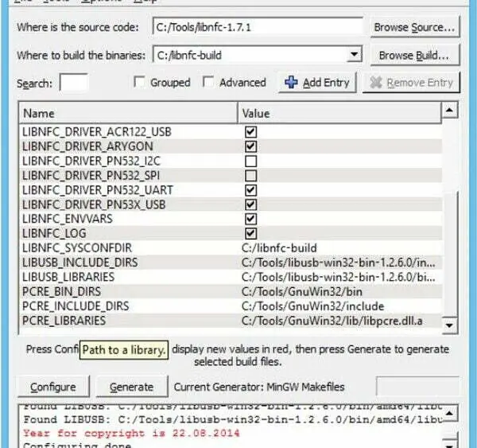Uncheck the LIBNFC_ENVVARS option
Viewport: 477px width, 448px height.
250,219
